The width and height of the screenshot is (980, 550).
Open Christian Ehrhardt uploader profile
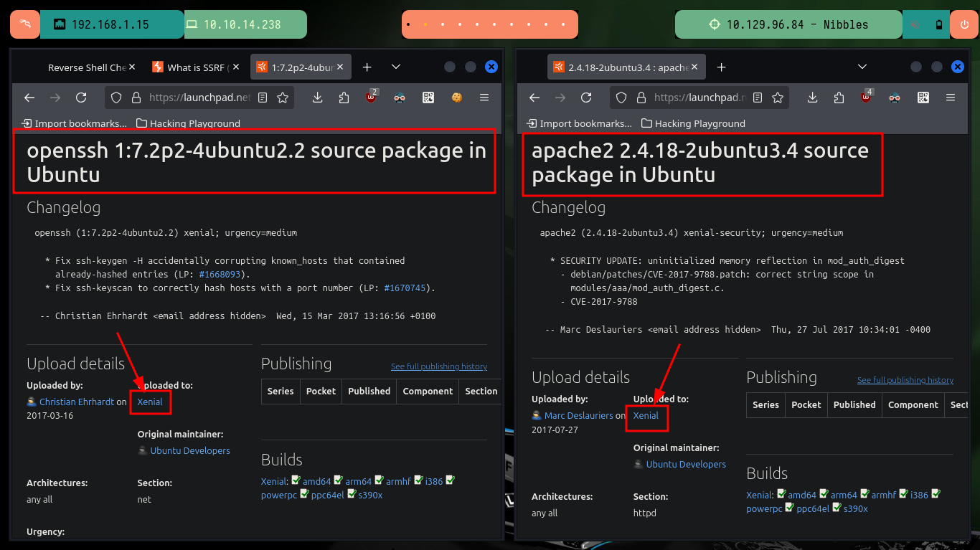(77, 402)
